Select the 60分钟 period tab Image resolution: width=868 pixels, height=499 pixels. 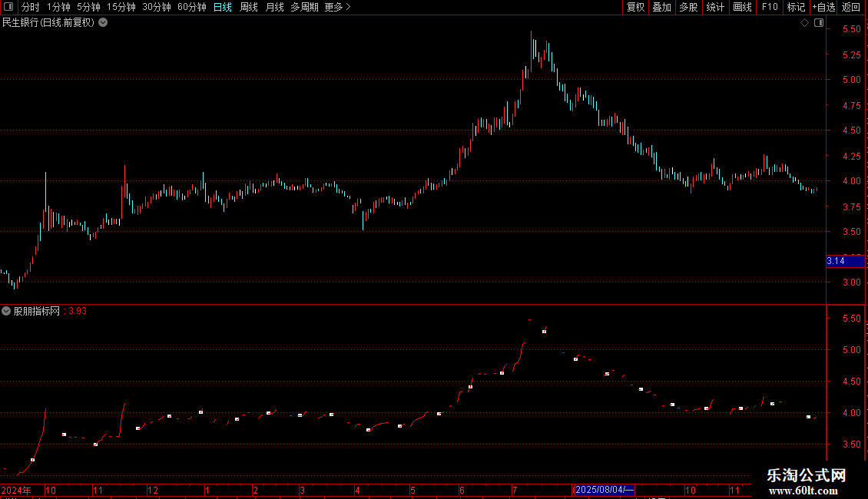coord(191,7)
